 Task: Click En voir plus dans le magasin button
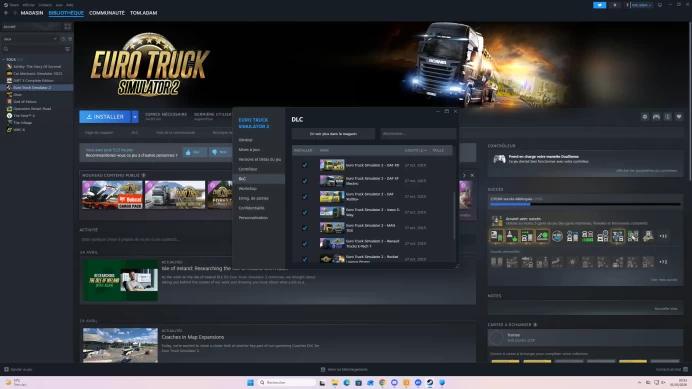click(333, 133)
